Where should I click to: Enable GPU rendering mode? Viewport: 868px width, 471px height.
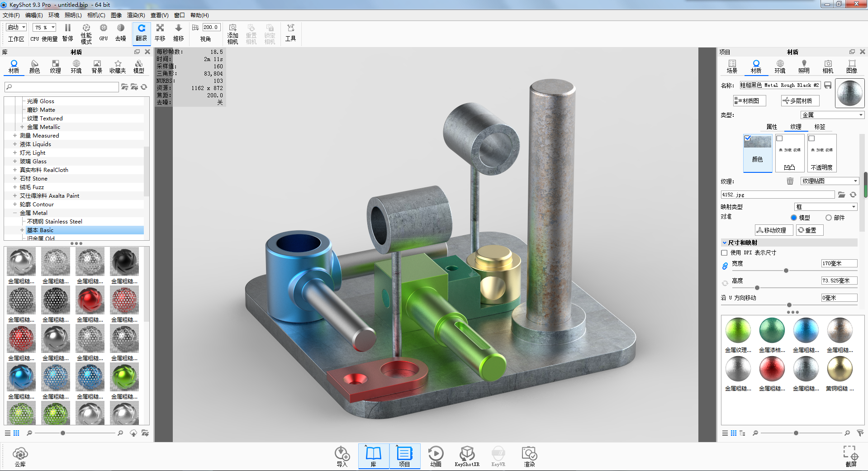[x=104, y=33]
